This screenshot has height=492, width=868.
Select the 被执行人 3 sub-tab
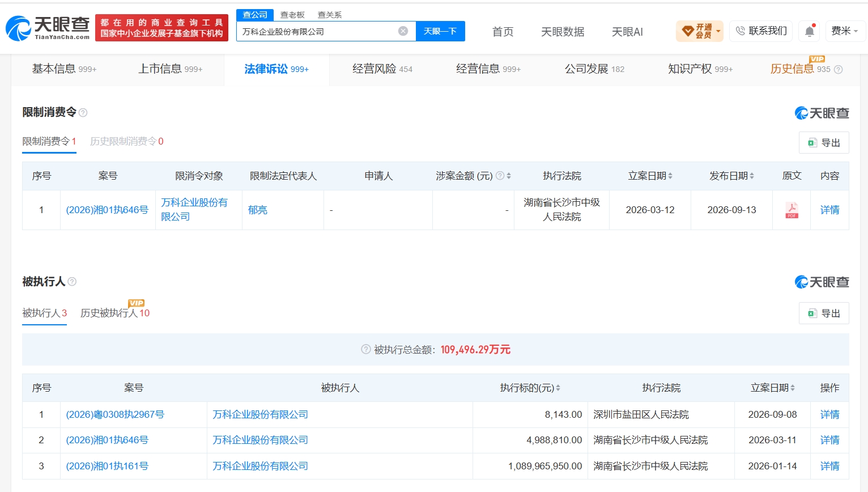pos(45,313)
